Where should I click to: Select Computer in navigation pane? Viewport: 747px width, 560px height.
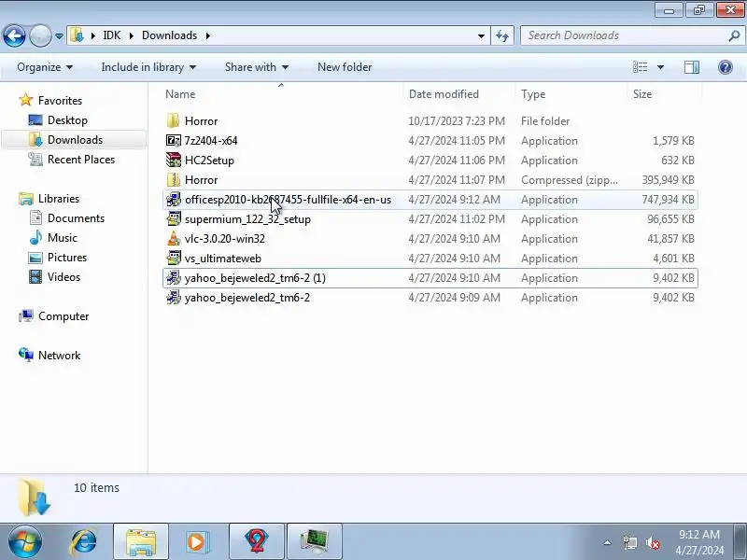[63, 316]
